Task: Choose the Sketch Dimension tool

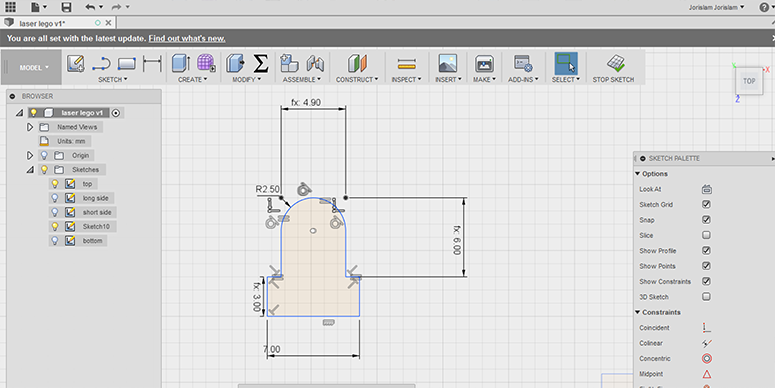Action: click(152, 64)
